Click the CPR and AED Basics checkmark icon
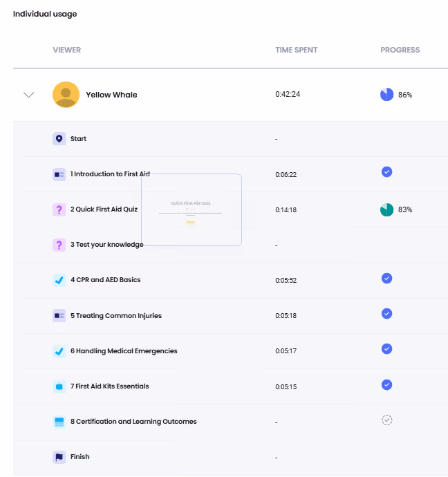The width and height of the screenshot is (448, 477). [x=59, y=280]
